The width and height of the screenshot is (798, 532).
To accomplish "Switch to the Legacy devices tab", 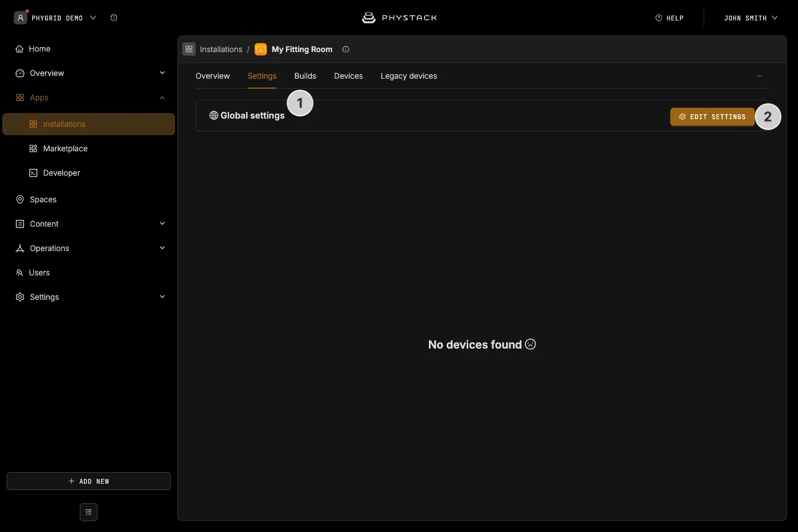I will point(409,76).
